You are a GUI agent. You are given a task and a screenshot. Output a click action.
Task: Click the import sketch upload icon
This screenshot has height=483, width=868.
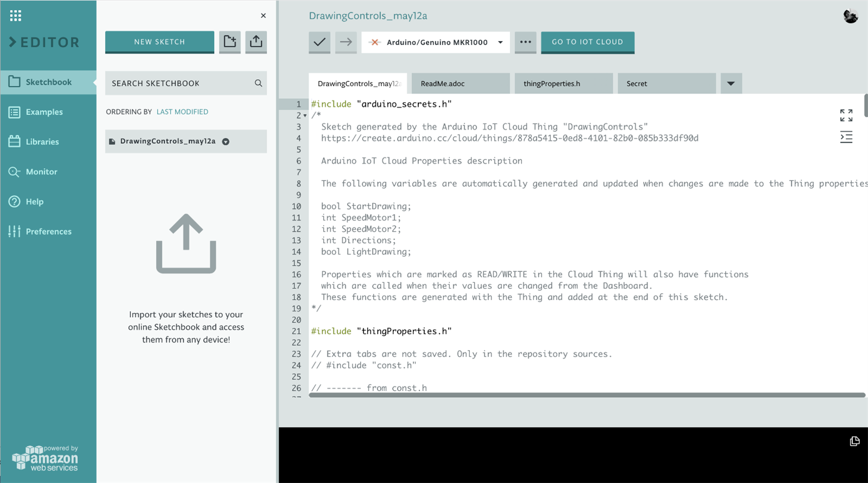click(256, 42)
